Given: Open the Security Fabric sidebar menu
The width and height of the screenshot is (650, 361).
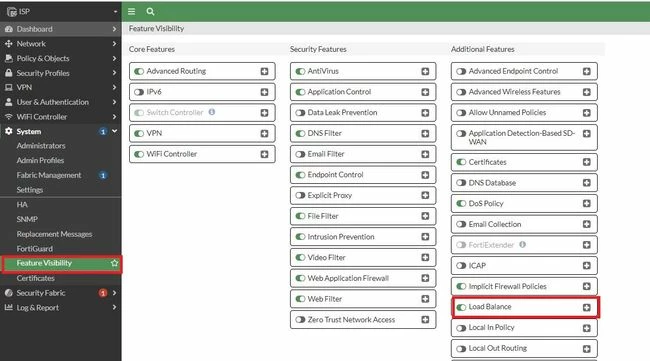Looking at the screenshot, I should [x=61, y=293].
